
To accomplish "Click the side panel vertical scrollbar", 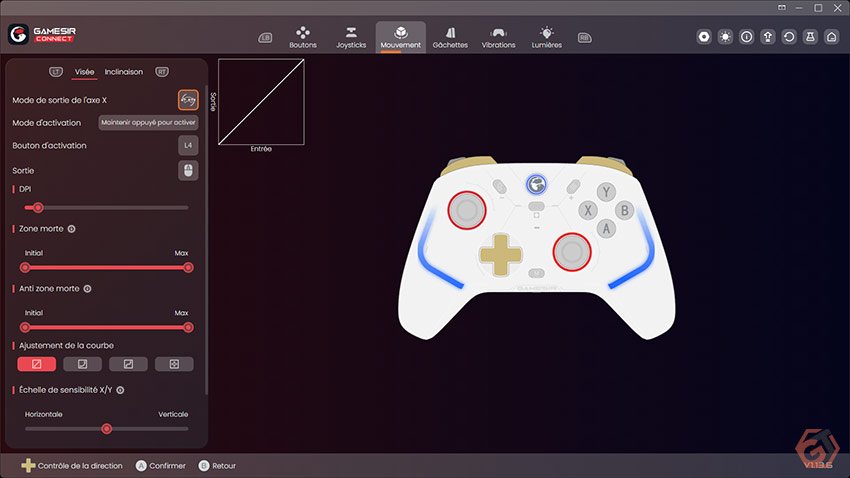I will (206, 238).
